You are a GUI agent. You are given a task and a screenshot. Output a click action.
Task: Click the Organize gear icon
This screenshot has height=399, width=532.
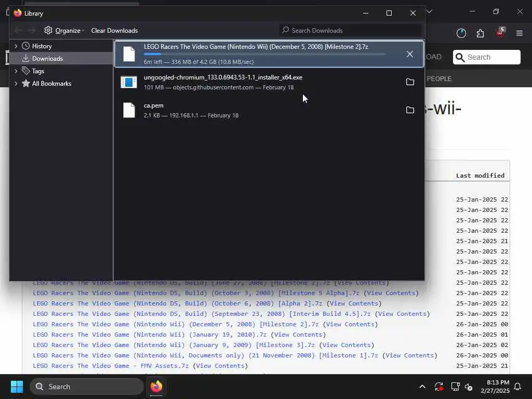click(x=48, y=31)
